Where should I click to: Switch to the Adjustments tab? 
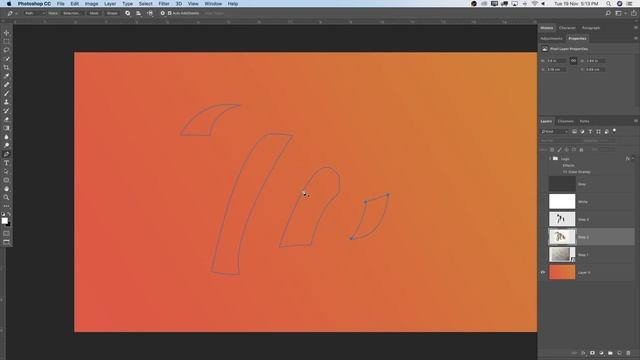point(551,38)
